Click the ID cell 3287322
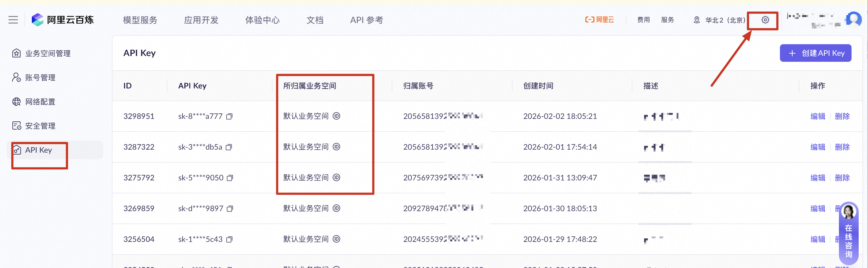Screen dimensions: 868x268 pos(139,147)
